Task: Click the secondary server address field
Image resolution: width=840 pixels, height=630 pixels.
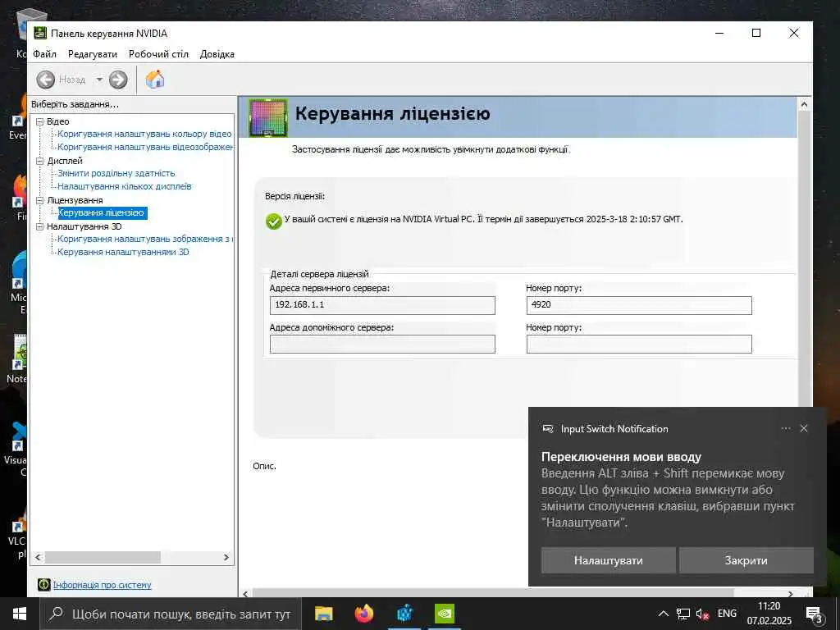Action: tap(382, 344)
